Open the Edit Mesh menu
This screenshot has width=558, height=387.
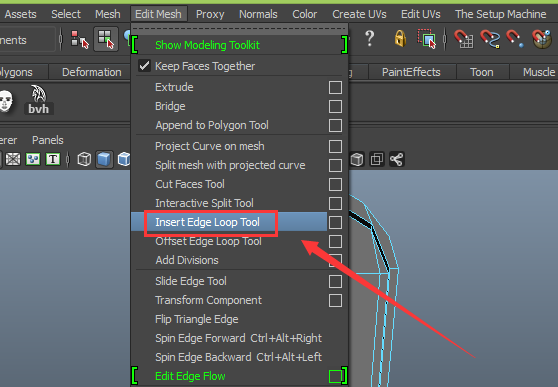(x=158, y=14)
